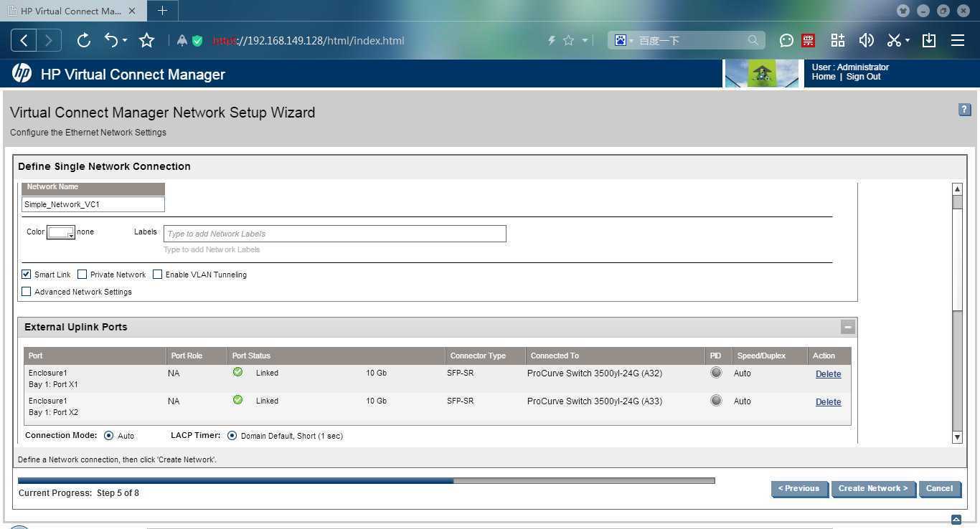This screenshot has height=529, width=980.
Task: Delete the Bay 1 Port X1 uplink
Action: coord(828,373)
